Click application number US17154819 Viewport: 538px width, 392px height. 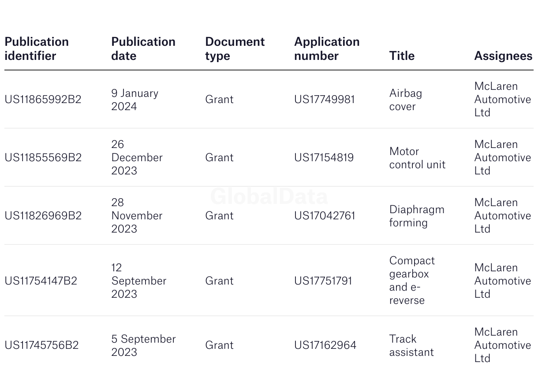click(324, 158)
